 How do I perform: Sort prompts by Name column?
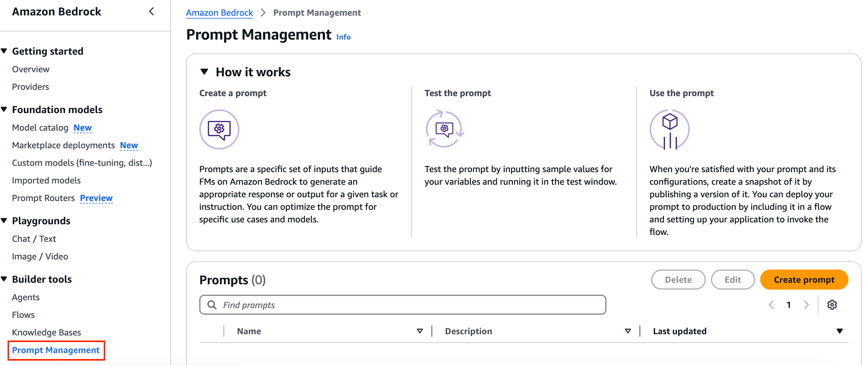pyautogui.click(x=420, y=331)
